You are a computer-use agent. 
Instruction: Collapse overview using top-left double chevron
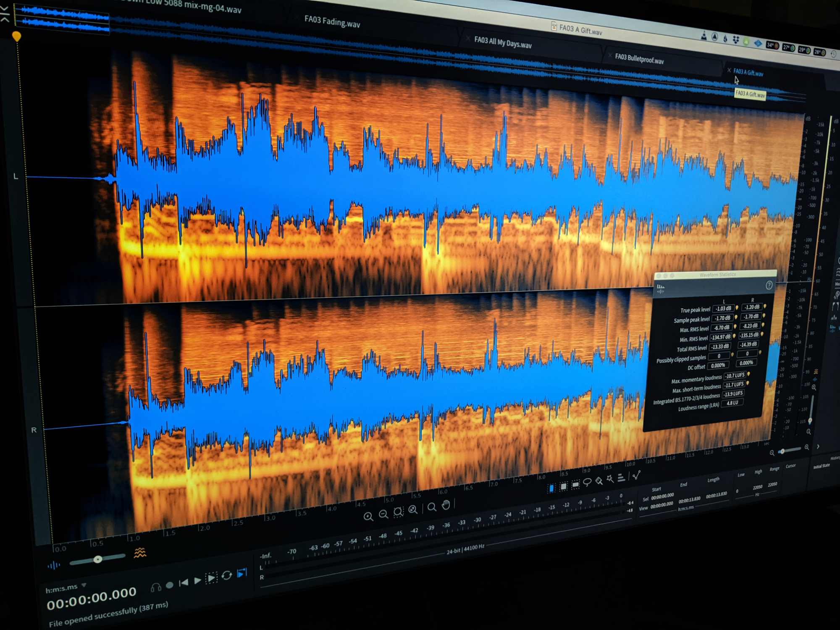coord(5,15)
